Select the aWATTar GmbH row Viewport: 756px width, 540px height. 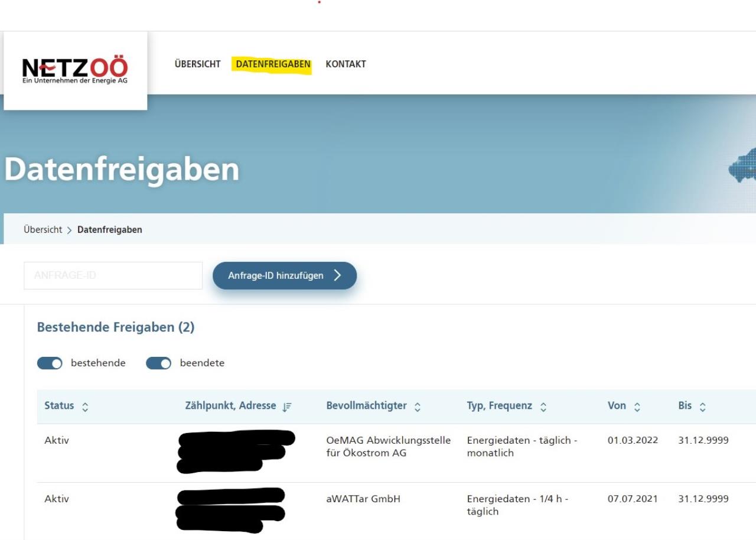pos(363,499)
